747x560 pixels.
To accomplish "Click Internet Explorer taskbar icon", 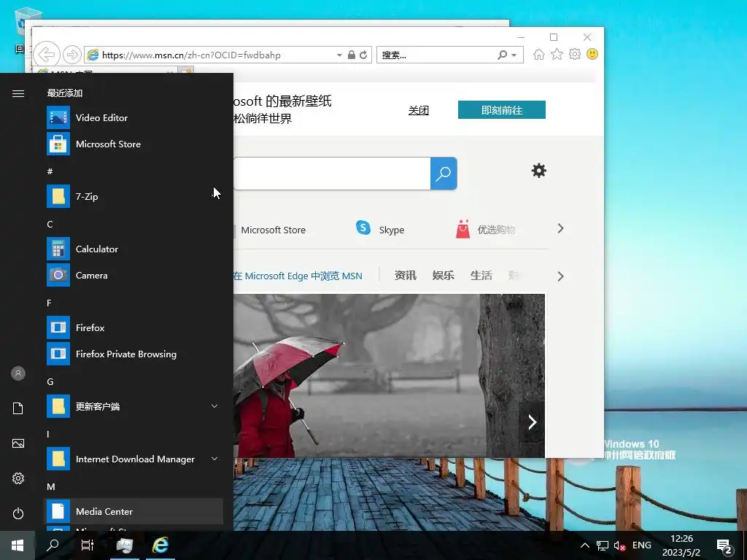I will (160, 545).
